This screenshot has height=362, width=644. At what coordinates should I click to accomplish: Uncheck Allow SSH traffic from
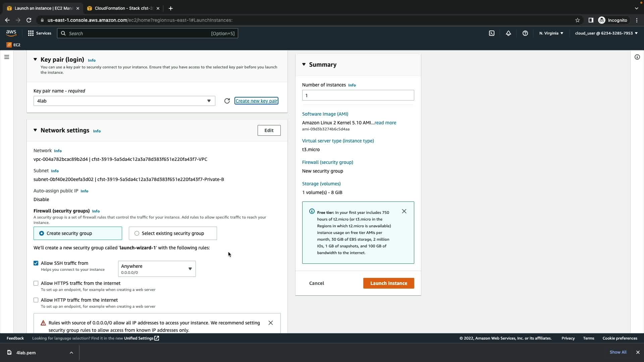pos(36,263)
